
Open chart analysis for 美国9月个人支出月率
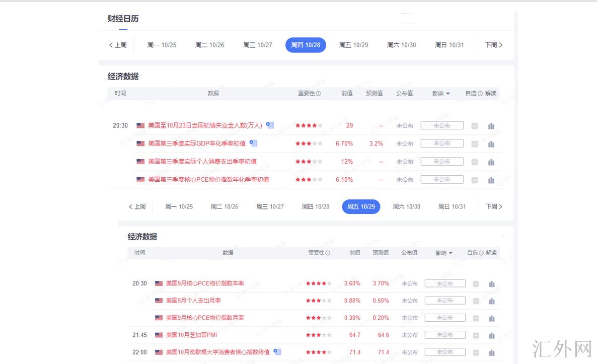pyautogui.click(x=491, y=301)
